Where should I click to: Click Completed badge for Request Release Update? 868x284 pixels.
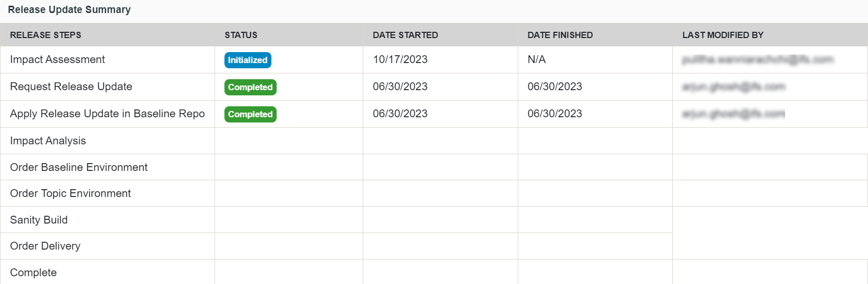tap(250, 87)
